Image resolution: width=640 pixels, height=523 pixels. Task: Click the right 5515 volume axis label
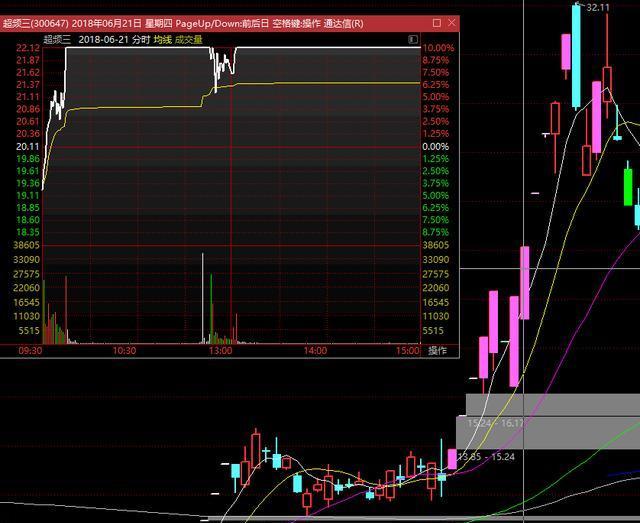pos(433,330)
